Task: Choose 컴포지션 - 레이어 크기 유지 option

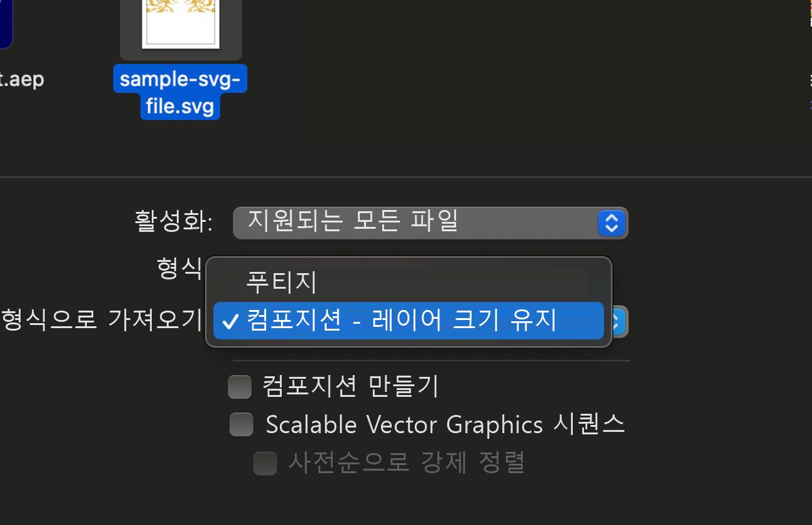Action: 406,322
